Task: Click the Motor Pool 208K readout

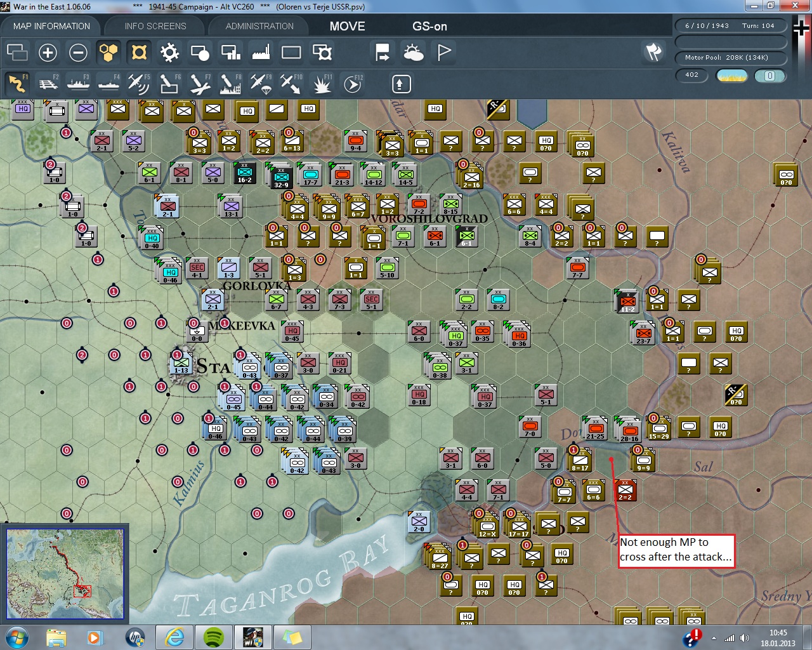Action: (731, 58)
